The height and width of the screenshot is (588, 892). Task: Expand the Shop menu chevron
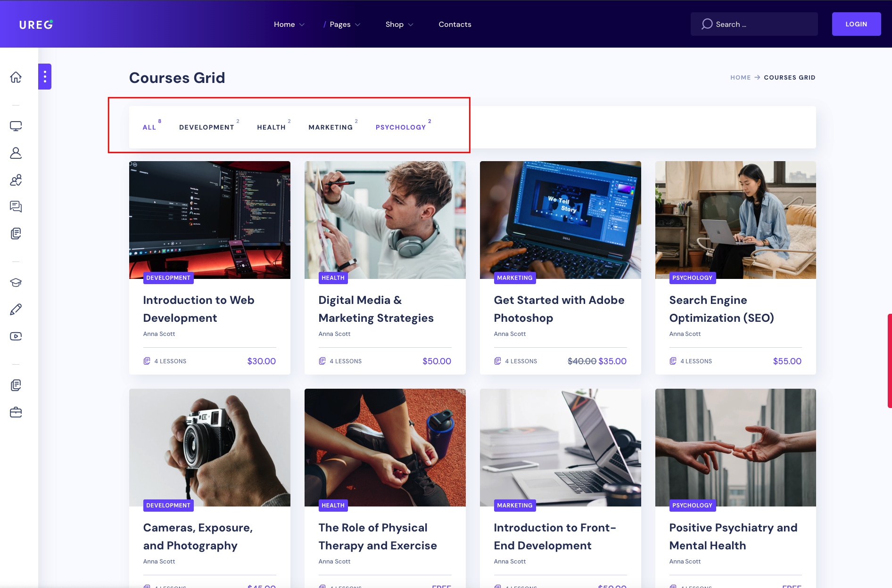[411, 24]
